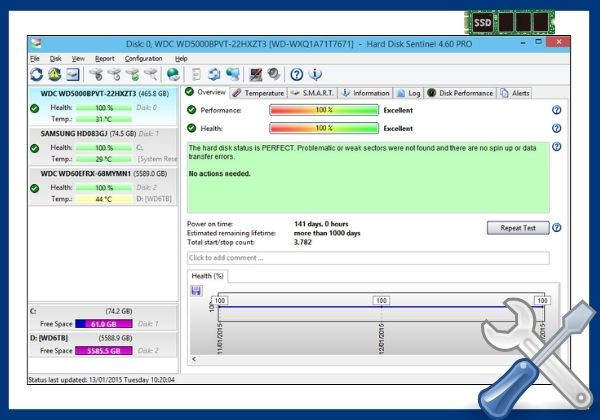Click the help icon beside Health Excellent
Screen dimensions: 600x420
[557, 128]
